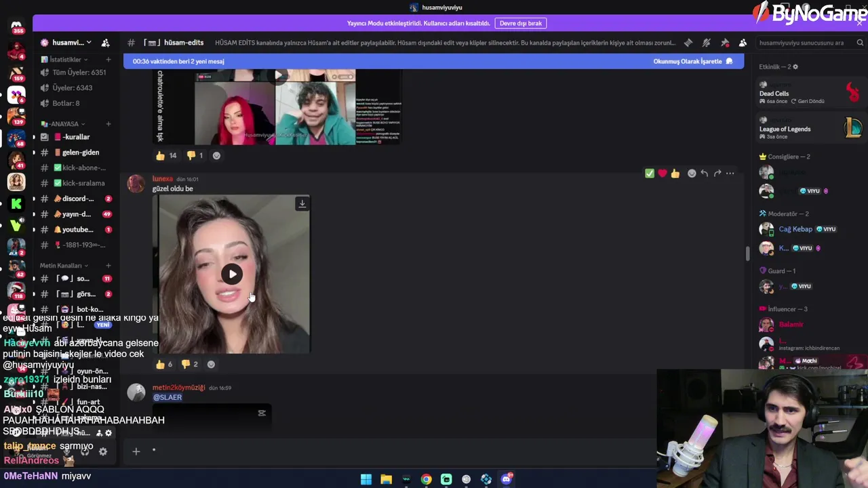
Task: React with thumbs up in message toolbar
Action: (x=675, y=174)
